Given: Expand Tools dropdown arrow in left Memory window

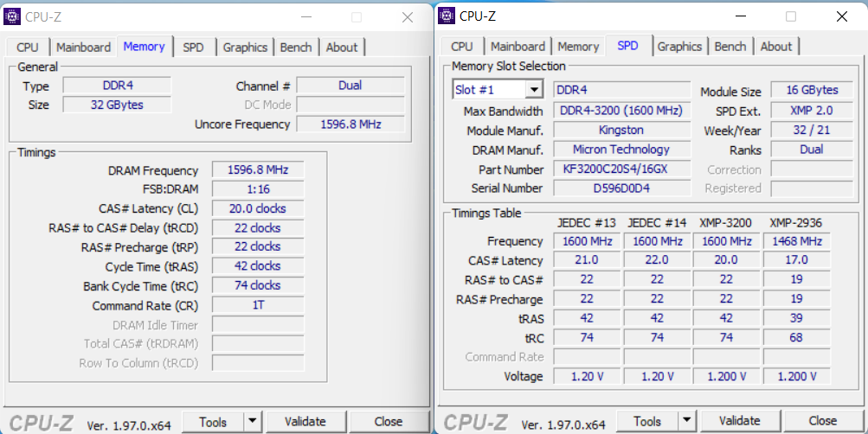Looking at the screenshot, I should [253, 421].
